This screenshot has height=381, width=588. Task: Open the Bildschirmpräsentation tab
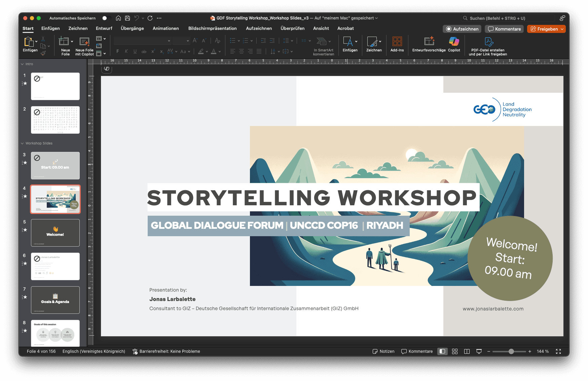(212, 29)
